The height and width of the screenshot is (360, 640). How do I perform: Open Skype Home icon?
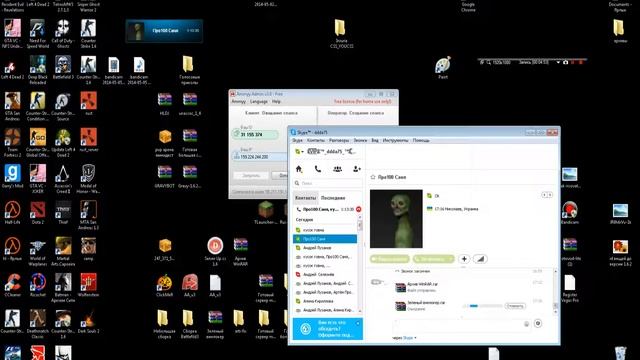pos(299,169)
